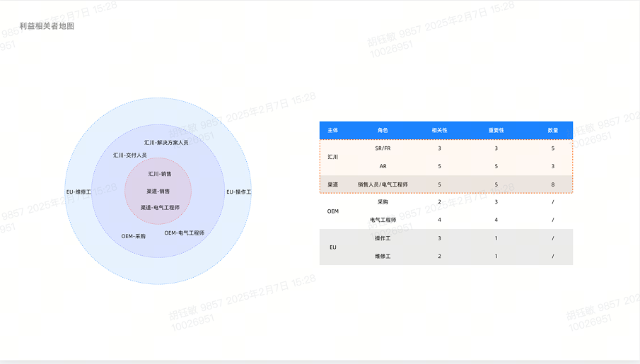640x364 pixels.
Task: Click the 汇川-销售 label in the inner circle
Action: [160, 174]
